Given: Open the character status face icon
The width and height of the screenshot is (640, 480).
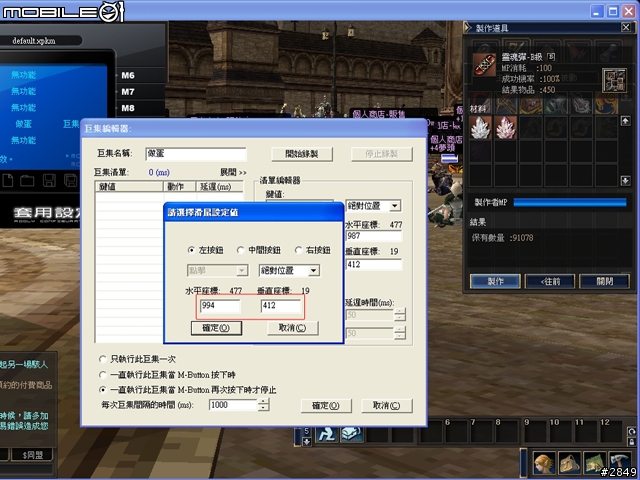Looking at the screenshot, I should (x=544, y=463).
